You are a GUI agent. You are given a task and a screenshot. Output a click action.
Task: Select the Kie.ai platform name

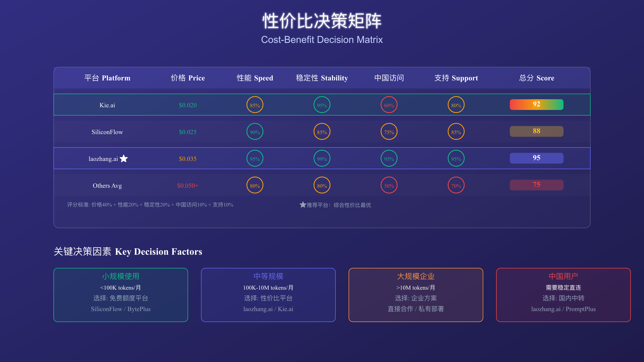pyautogui.click(x=107, y=105)
